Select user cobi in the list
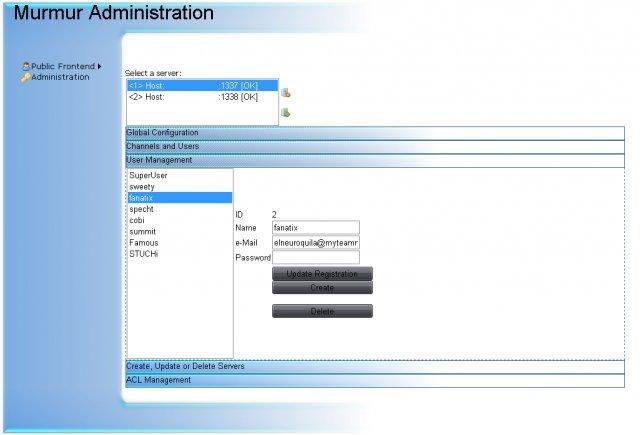 (180, 220)
